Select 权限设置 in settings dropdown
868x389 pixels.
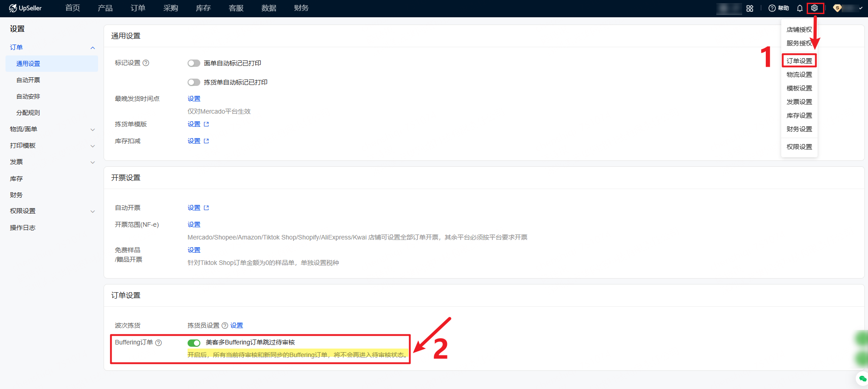[799, 147]
